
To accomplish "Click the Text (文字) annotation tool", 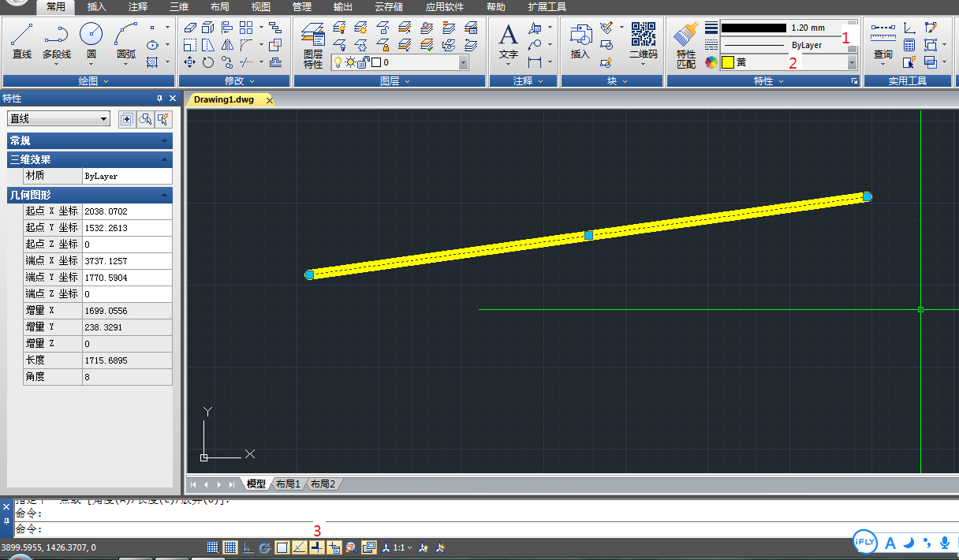I will point(509,43).
